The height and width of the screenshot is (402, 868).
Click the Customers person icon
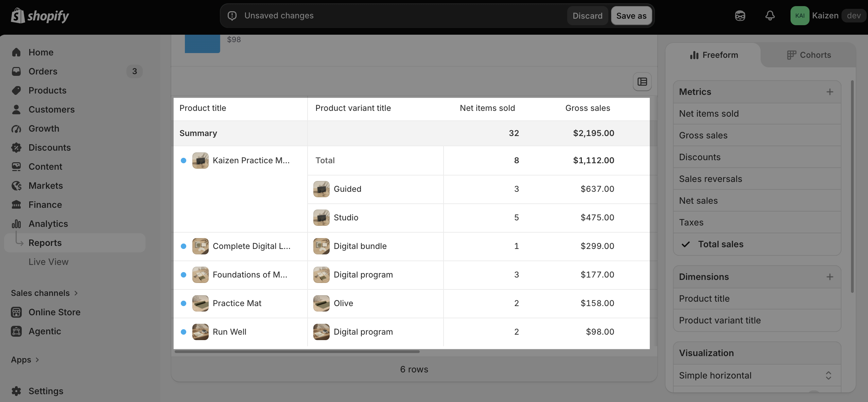[x=16, y=110]
